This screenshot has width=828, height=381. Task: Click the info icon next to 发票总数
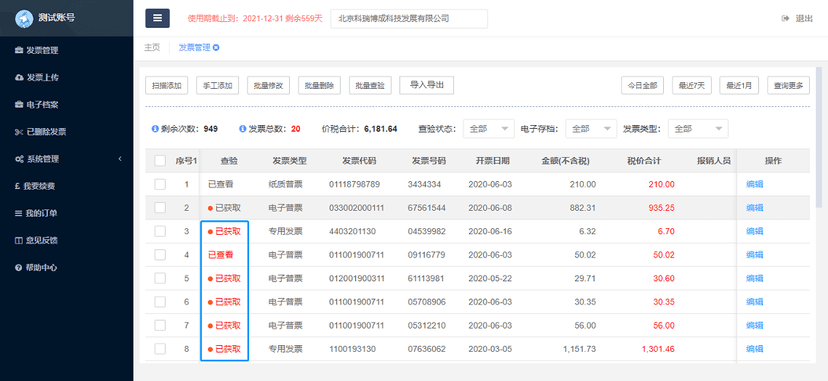[x=243, y=129]
